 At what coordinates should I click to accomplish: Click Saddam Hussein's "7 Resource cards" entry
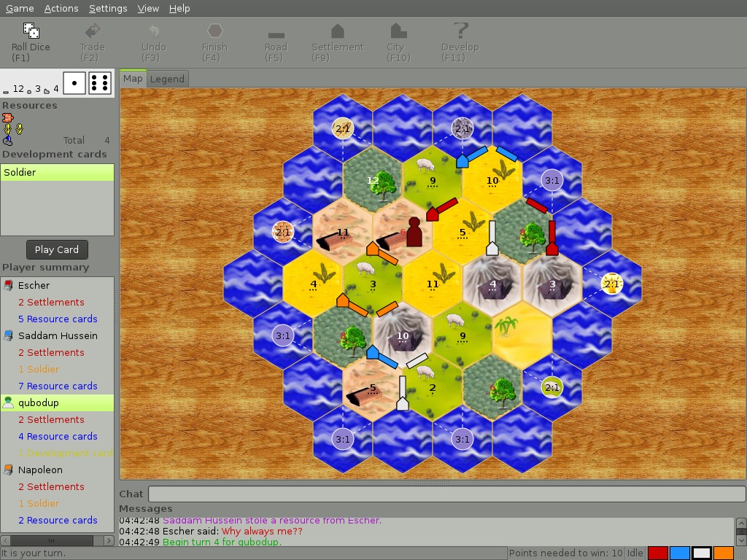(58, 386)
